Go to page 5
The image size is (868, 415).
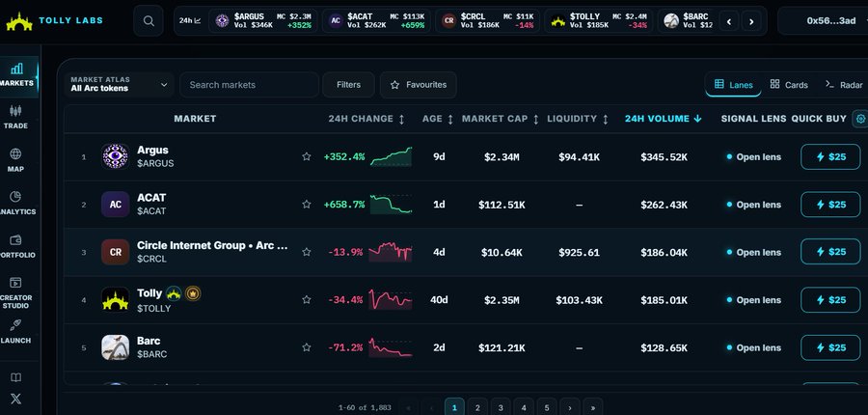point(547,407)
